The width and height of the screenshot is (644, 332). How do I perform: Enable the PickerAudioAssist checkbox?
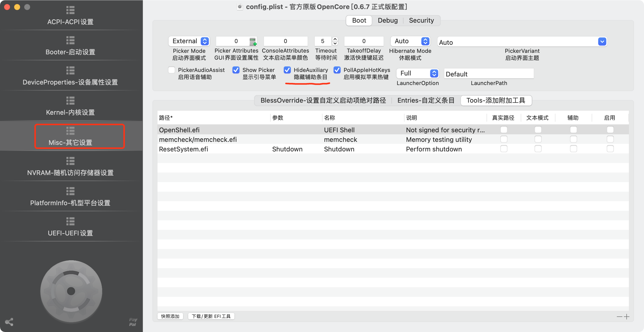172,70
